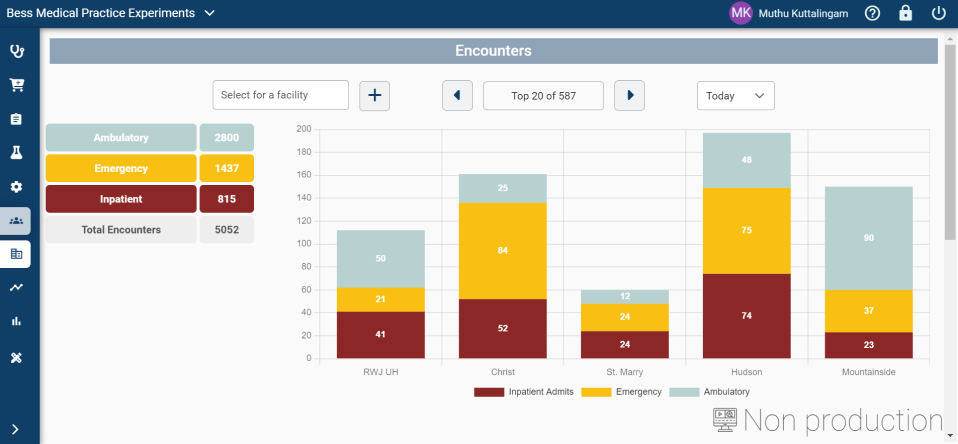The image size is (958, 444).
Task: Open the stethoscope icon in sidebar
Action: (x=16, y=51)
